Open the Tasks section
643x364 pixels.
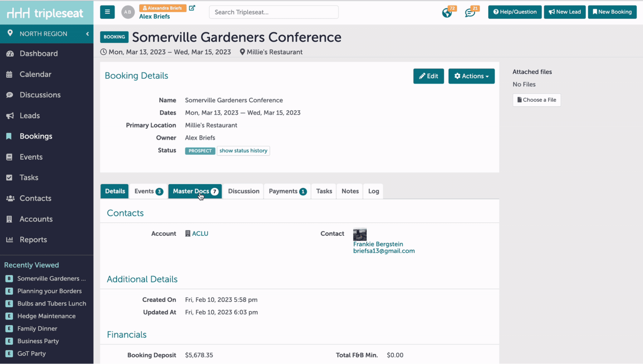[28, 177]
